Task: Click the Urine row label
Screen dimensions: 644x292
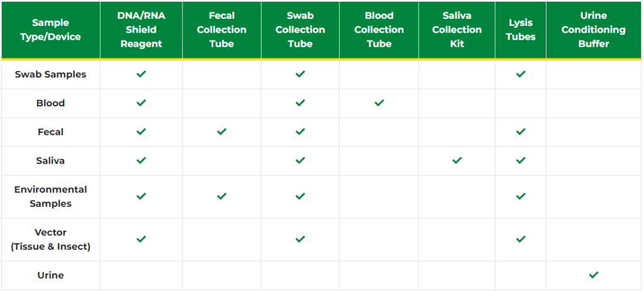Action: (50, 275)
